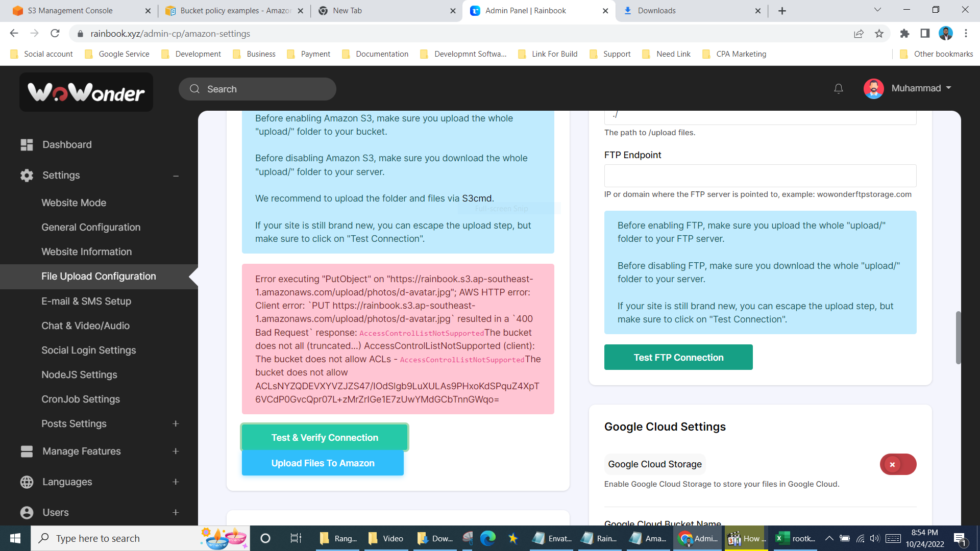Viewport: 980px width, 551px height.
Task: Switch to the S3 Management Console tab
Action: 82,11
